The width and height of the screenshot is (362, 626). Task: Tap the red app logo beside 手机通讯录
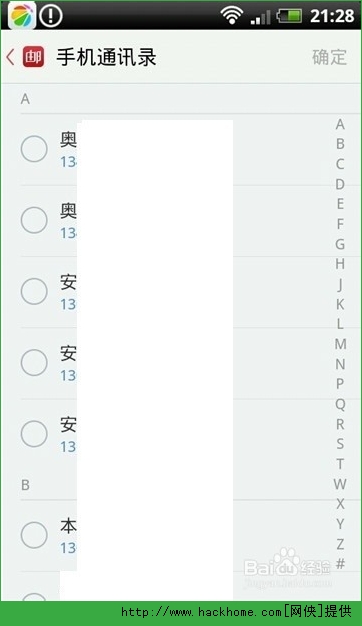(33, 57)
